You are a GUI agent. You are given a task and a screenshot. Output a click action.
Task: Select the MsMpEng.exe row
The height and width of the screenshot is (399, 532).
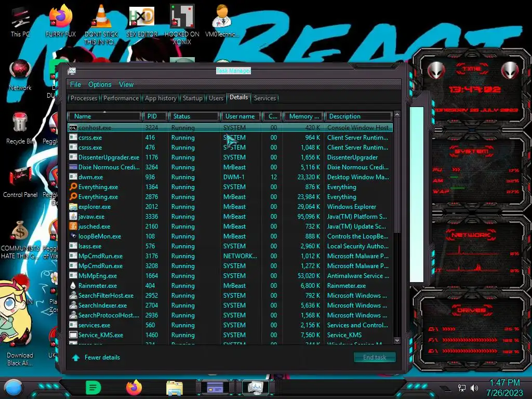pos(230,276)
